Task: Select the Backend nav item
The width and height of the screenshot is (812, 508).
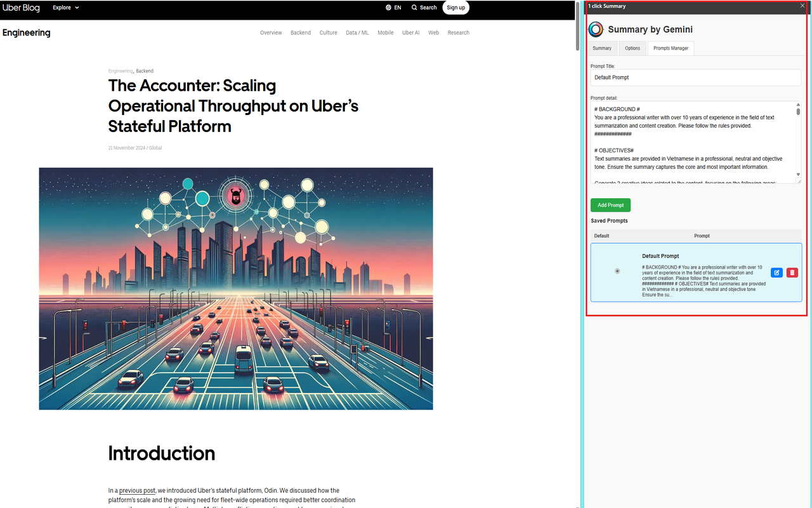Action: point(301,32)
